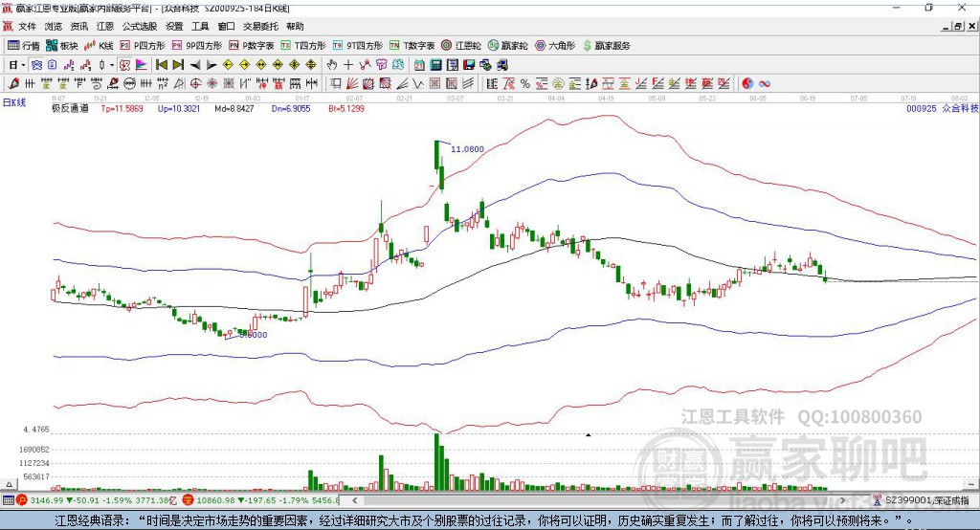Open the calculator icon in toolbar
The height and width of the screenshot is (530, 980).
pos(435,65)
